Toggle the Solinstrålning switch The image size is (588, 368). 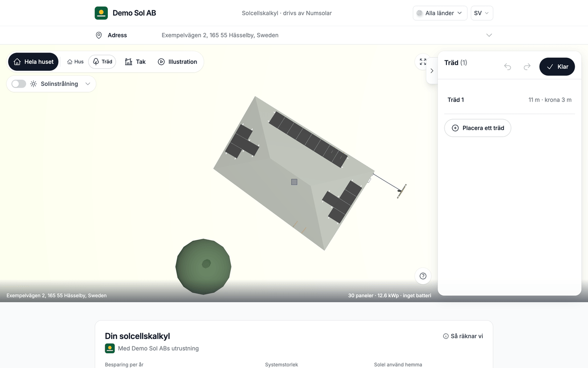click(x=19, y=84)
